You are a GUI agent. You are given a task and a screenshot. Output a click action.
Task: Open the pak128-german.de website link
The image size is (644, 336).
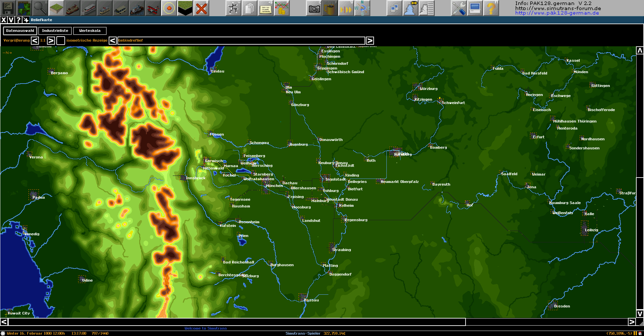pyautogui.click(x=557, y=13)
